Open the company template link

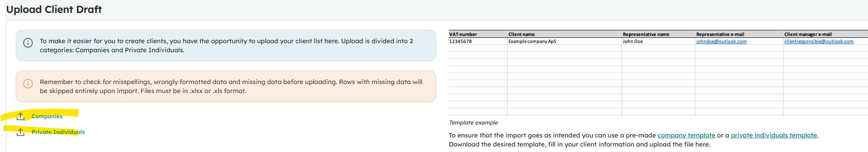coord(686,135)
